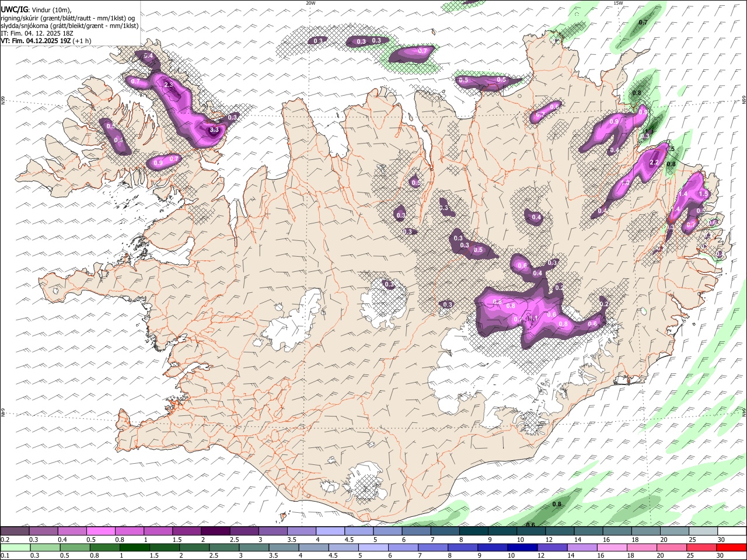Click the medium green 0.5 legend swatch

tap(74, 547)
